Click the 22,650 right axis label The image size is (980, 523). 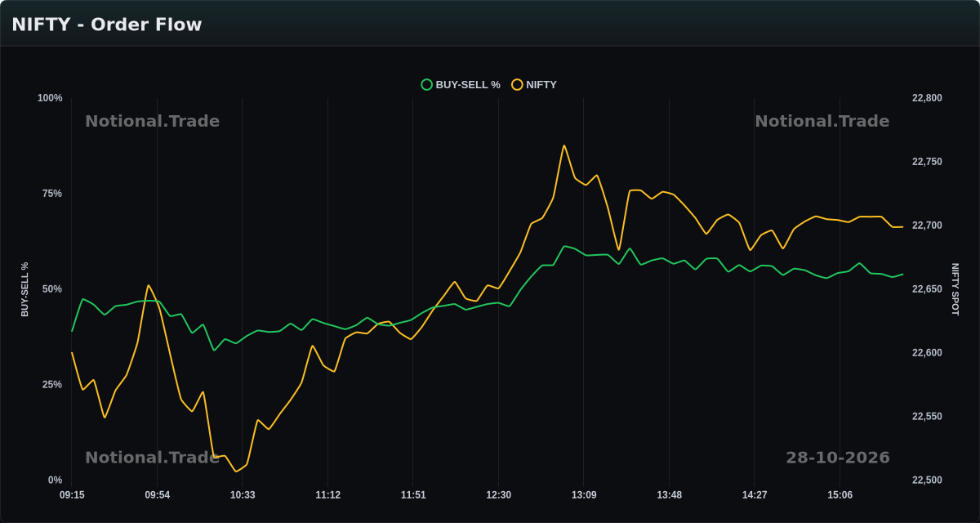click(x=927, y=289)
